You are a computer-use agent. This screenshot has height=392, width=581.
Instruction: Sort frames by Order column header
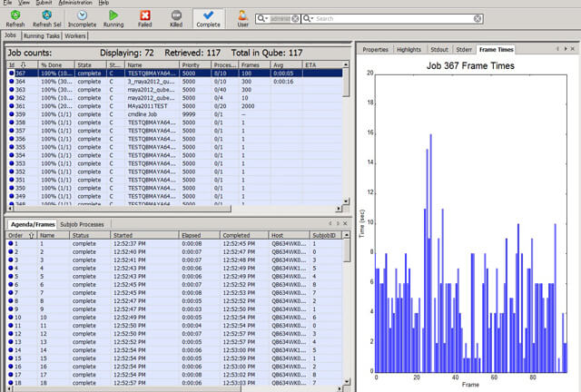[x=21, y=235]
